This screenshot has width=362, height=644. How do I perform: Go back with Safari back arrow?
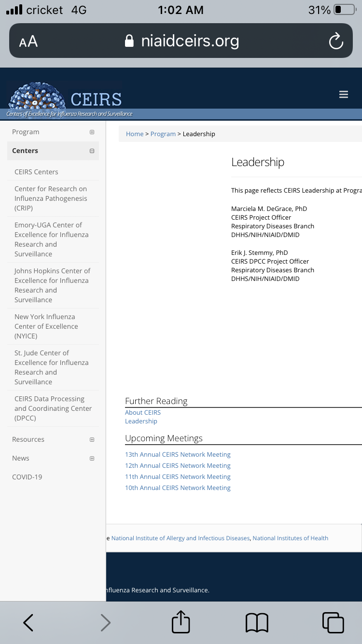click(28, 623)
